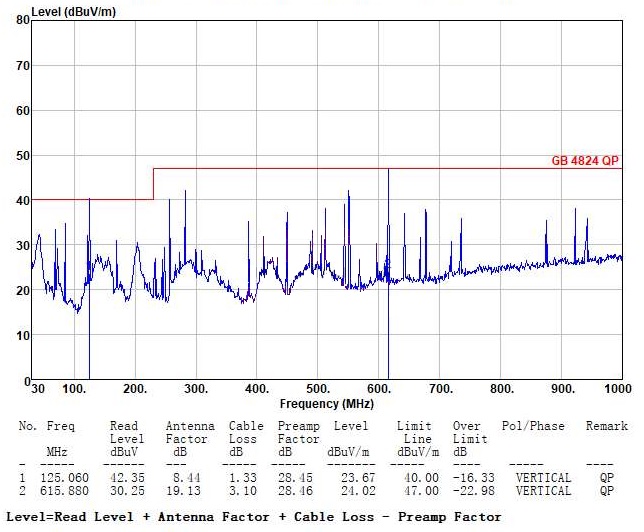Click the 'GB 4824 QP' limit line label
The height and width of the screenshot is (532, 644).
(x=584, y=161)
